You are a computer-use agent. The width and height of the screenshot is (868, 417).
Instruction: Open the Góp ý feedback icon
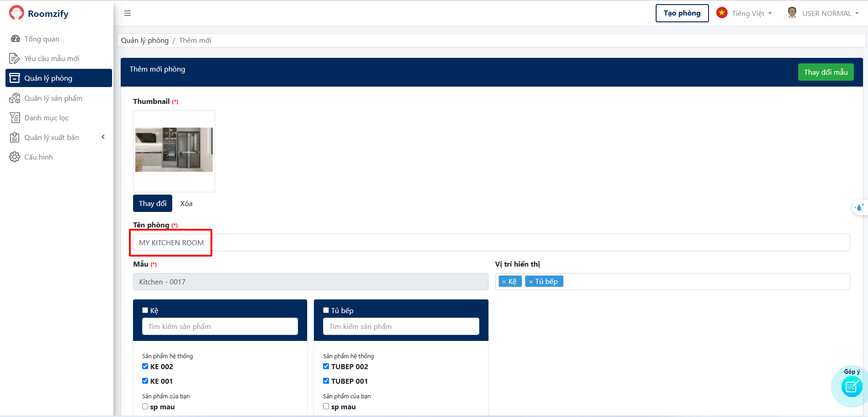(851, 387)
